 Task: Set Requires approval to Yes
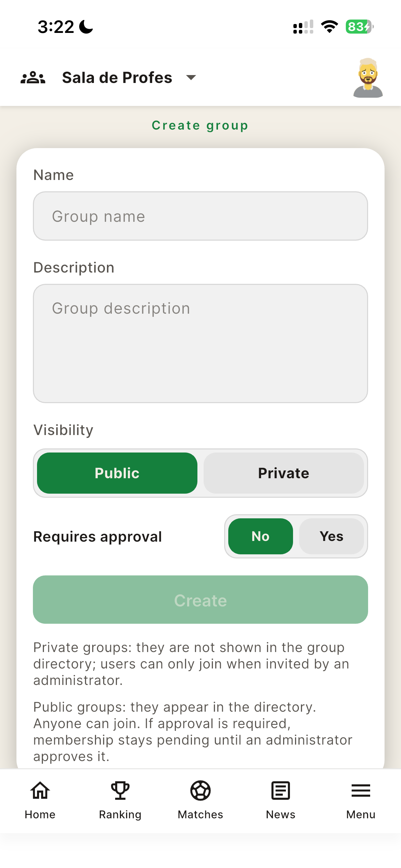331,536
